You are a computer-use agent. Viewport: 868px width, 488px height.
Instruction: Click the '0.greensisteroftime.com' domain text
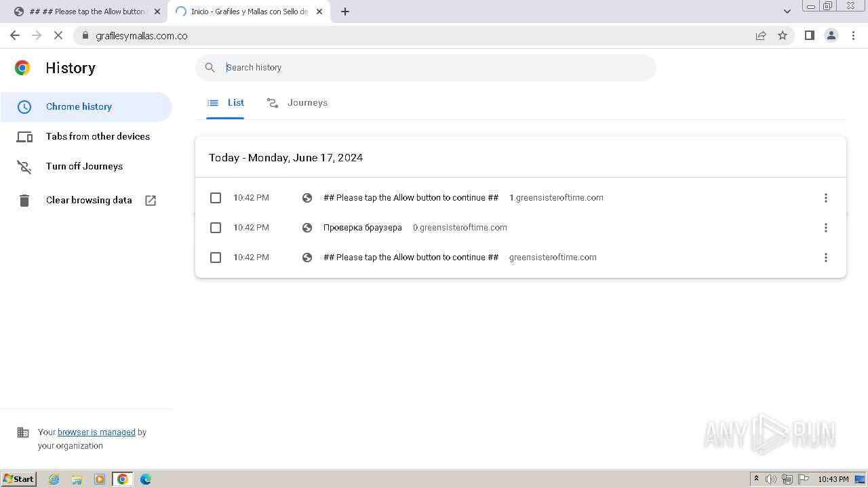pyautogui.click(x=460, y=228)
